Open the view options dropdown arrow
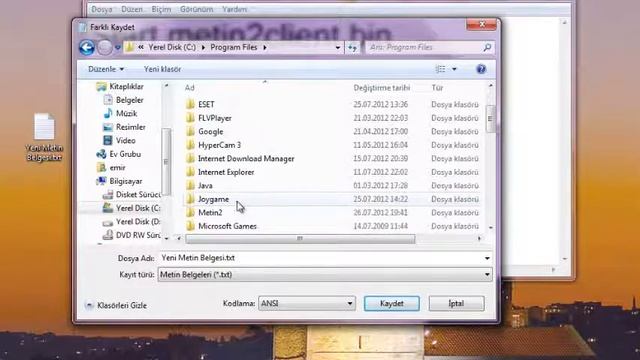640x360 pixels. point(454,69)
